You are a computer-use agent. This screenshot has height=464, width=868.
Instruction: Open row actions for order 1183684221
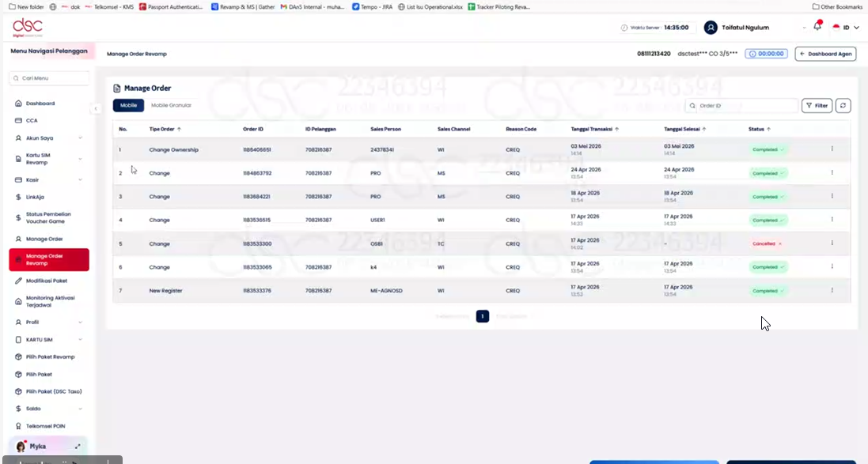[832, 196]
